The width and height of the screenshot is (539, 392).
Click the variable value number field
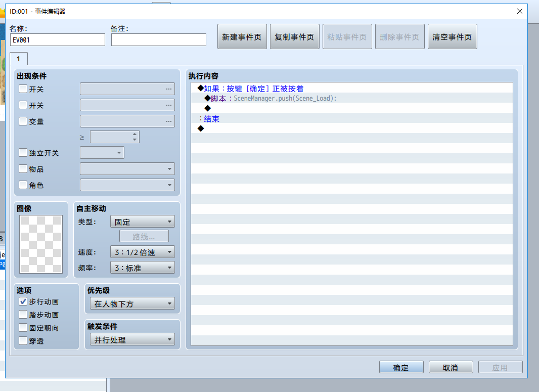(114, 137)
